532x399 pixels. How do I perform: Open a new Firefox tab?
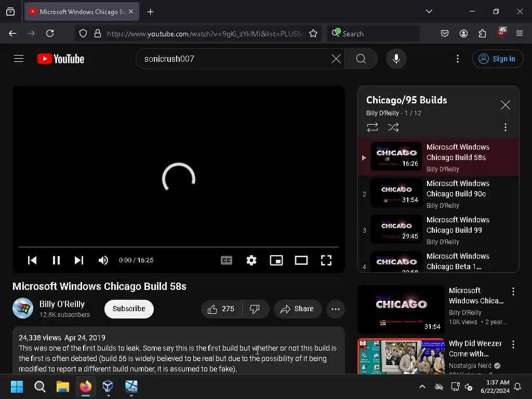point(150,12)
